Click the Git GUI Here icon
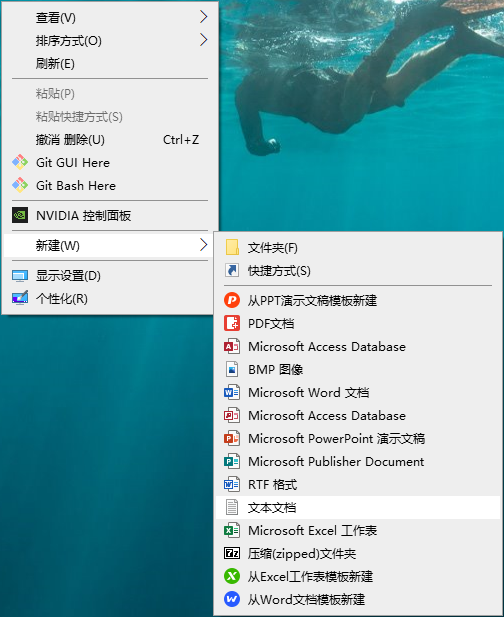 pyautogui.click(x=20, y=162)
